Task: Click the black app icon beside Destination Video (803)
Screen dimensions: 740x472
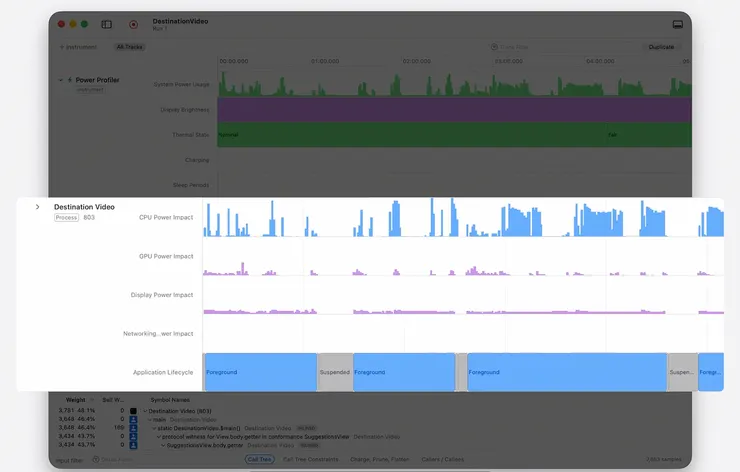Action: (134, 411)
